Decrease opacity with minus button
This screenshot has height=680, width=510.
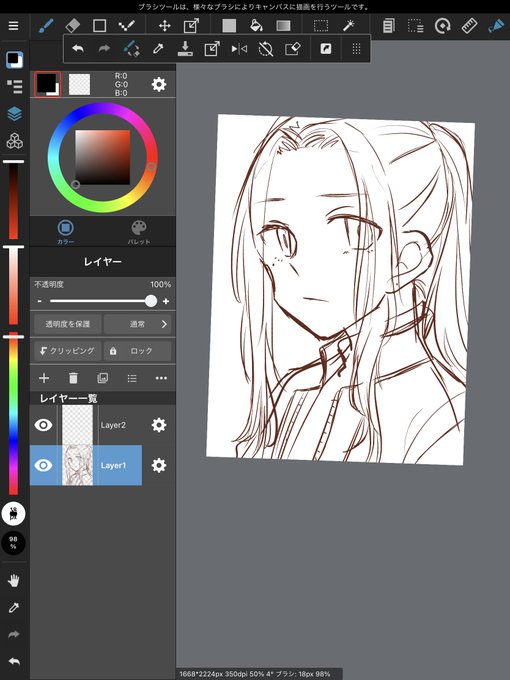(39, 301)
